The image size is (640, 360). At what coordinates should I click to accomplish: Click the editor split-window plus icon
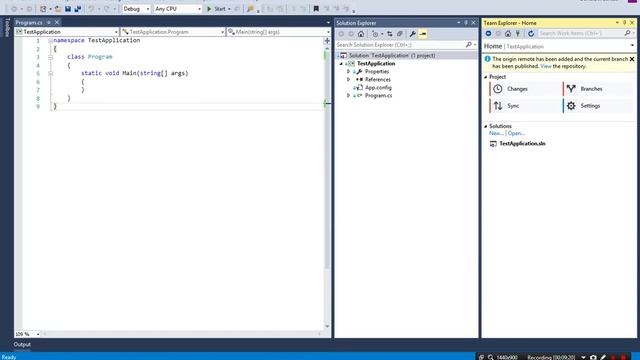point(327,41)
